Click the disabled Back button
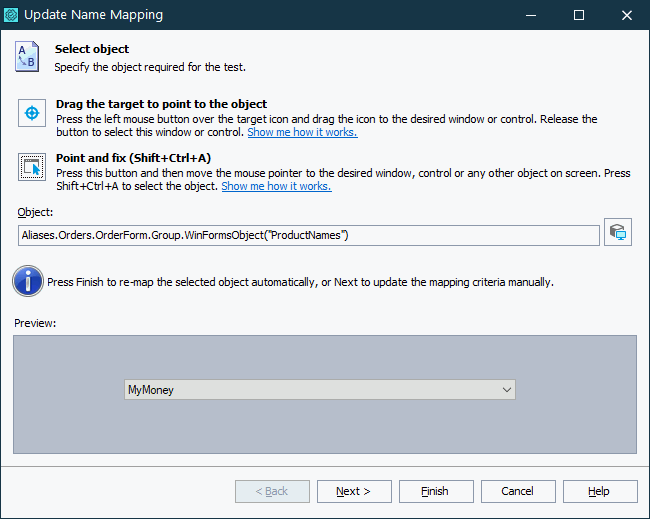 click(x=272, y=491)
